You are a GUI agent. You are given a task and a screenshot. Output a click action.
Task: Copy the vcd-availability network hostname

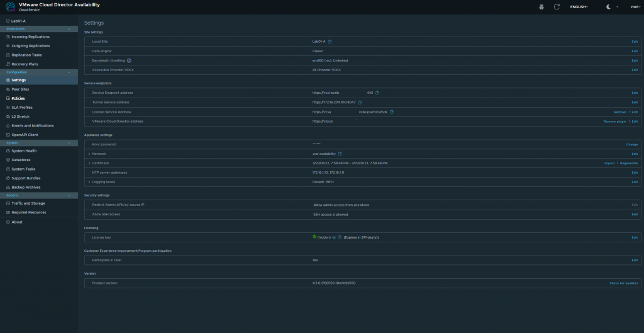click(x=340, y=154)
